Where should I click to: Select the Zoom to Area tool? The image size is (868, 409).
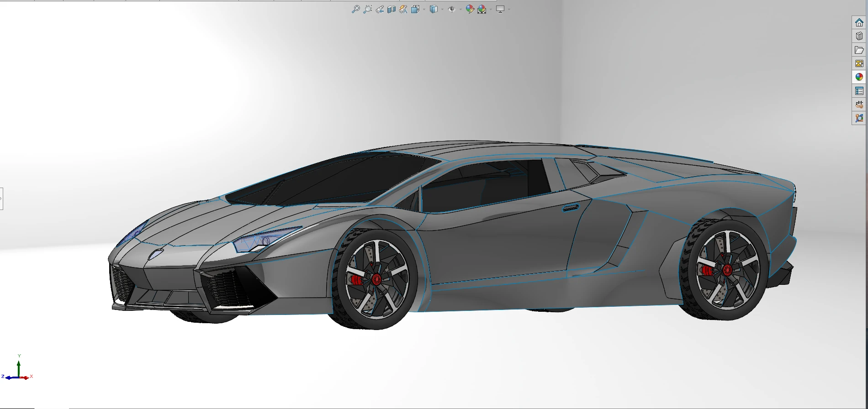coord(367,9)
